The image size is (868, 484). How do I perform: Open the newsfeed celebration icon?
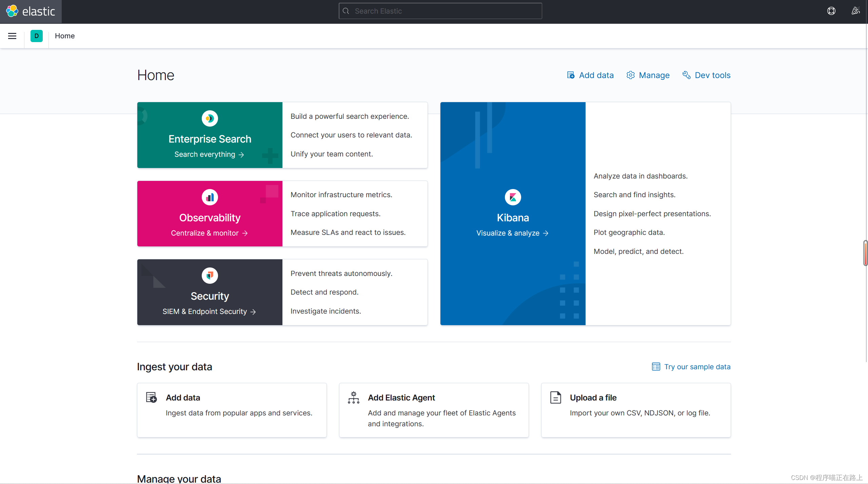coord(855,11)
